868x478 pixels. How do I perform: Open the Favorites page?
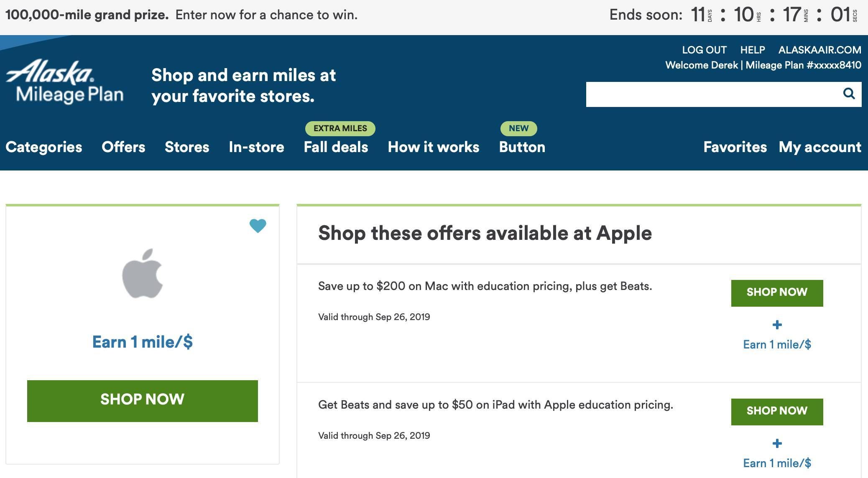tap(735, 147)
